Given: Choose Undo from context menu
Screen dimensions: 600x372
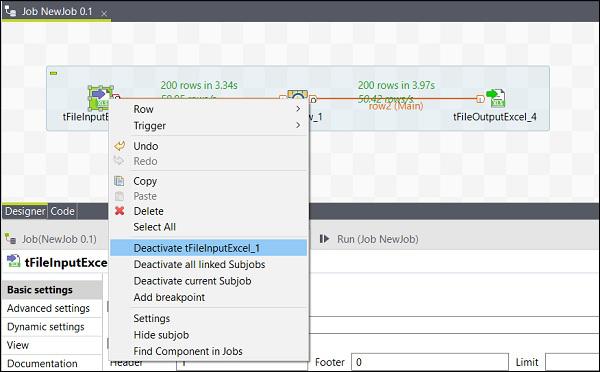Looking at the screenshot, I should 209,146.
